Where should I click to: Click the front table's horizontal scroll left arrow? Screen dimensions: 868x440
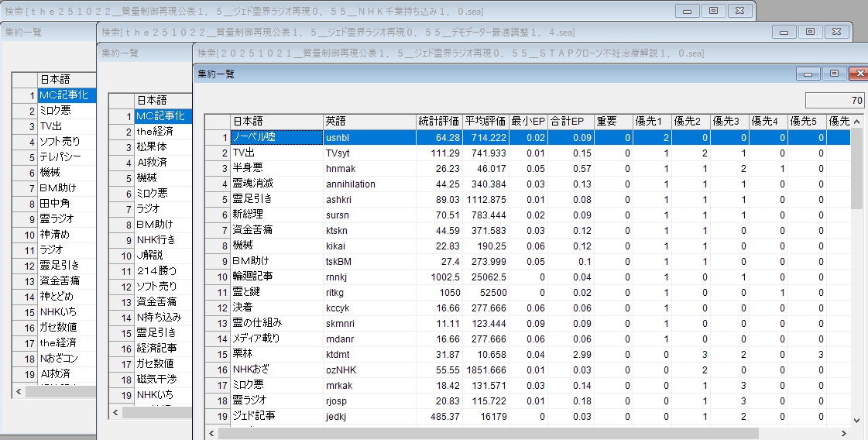[211, 433]
